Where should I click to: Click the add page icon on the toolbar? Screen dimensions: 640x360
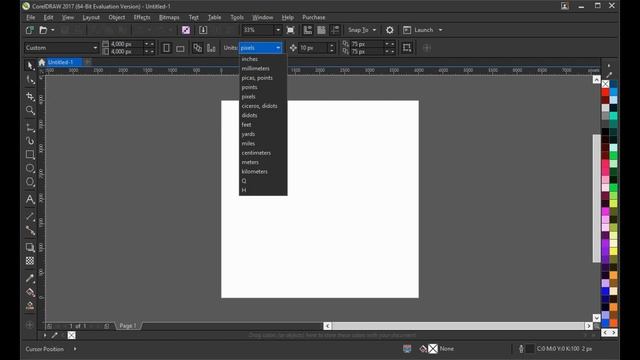tap(427, 48)
